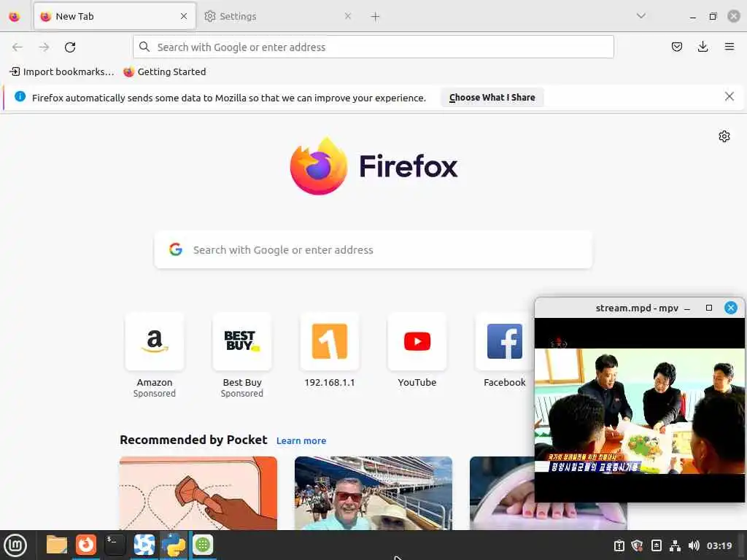Switch to the Settings tab

(x=278, y=16)
